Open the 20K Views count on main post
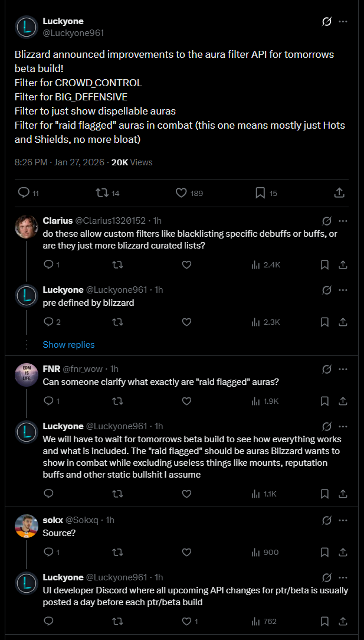 [132, 162]
